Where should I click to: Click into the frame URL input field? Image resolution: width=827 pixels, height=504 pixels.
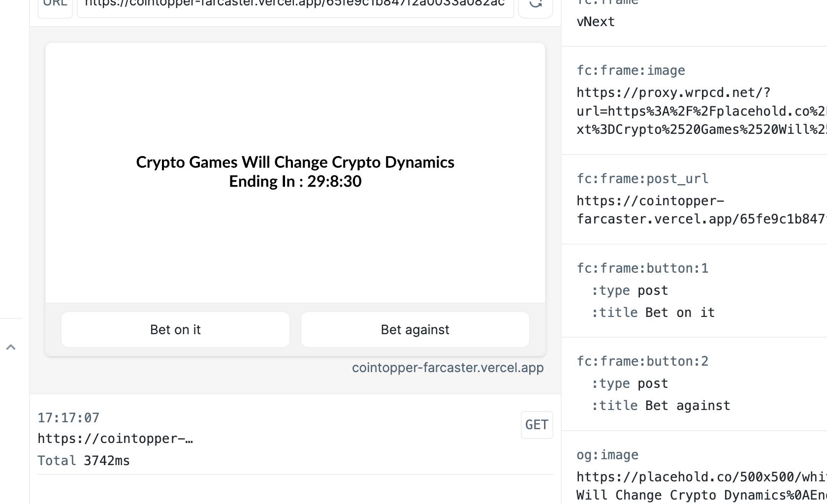(x=295, y=5)
